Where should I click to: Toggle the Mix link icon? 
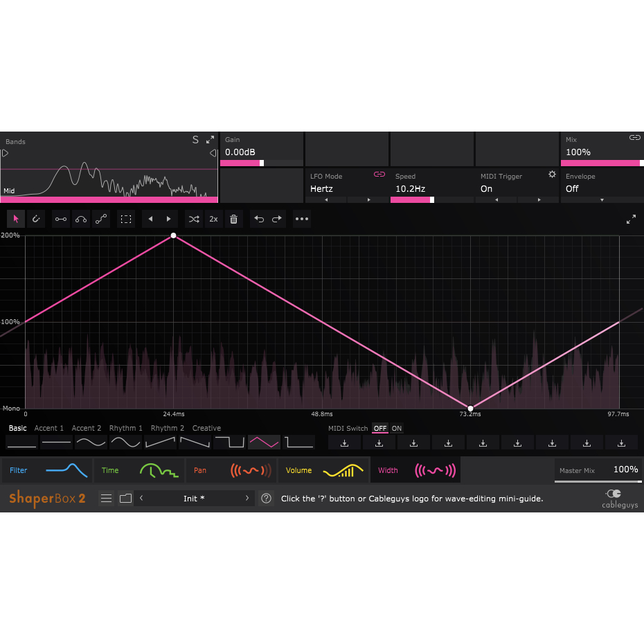[635, 138]
